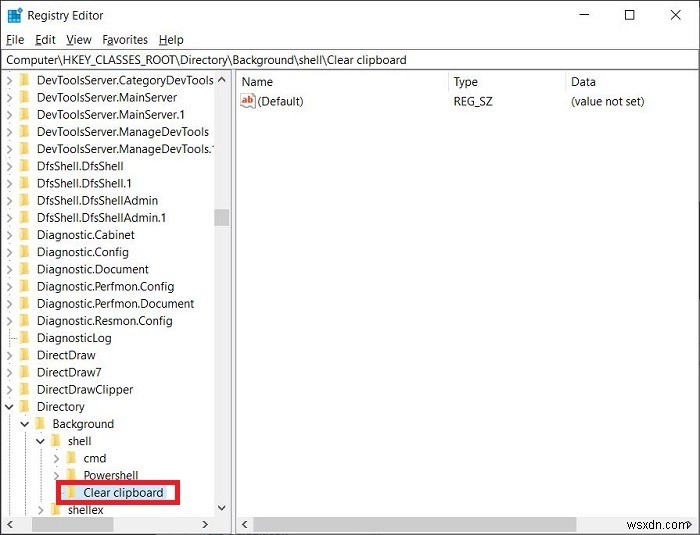Expand the Powershell key
700x535 pixels.
point(56,476)
